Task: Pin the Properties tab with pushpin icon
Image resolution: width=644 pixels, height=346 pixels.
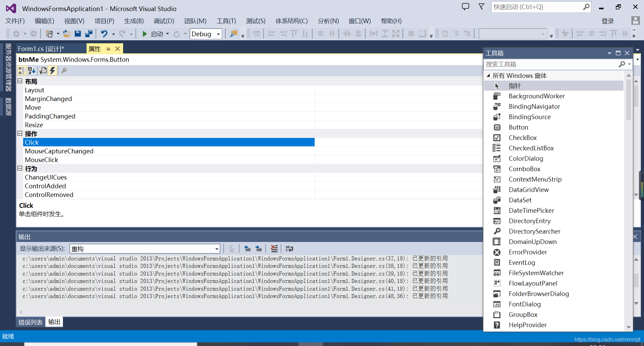Action: click(x=108, y=49)
